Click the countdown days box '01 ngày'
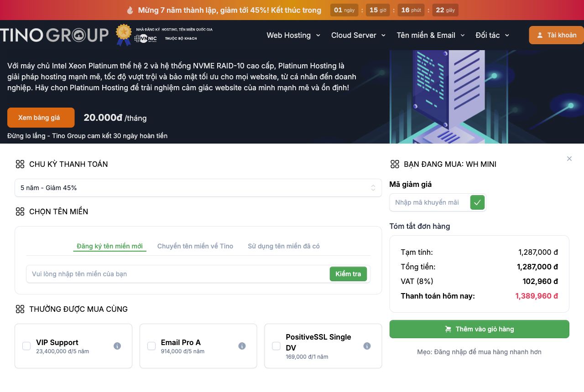 click(344, 10)
